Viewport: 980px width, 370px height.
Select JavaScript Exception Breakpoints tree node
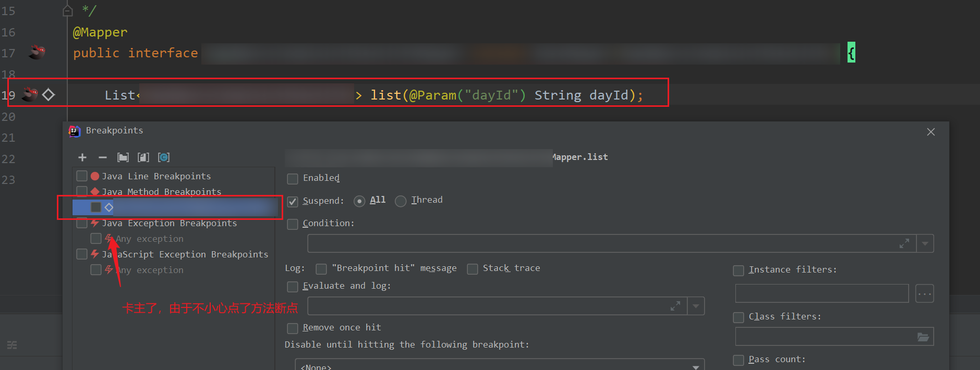pos(185,254)
